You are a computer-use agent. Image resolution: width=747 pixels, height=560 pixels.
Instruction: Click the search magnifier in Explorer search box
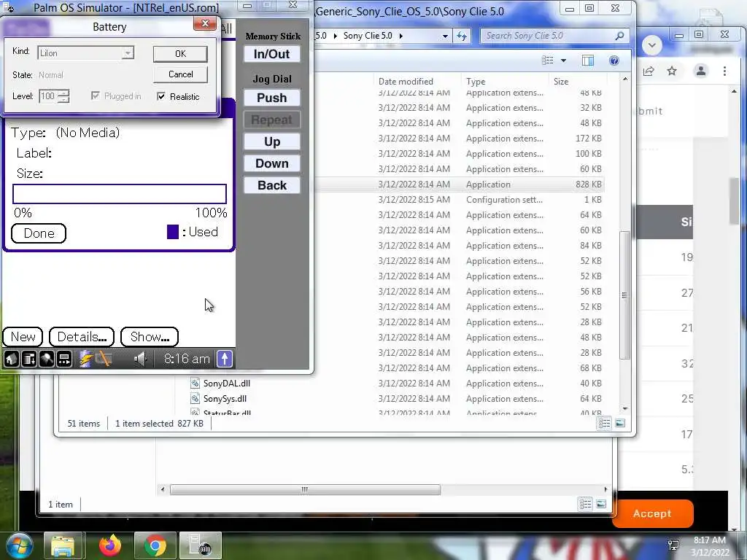tap(619, 36)
